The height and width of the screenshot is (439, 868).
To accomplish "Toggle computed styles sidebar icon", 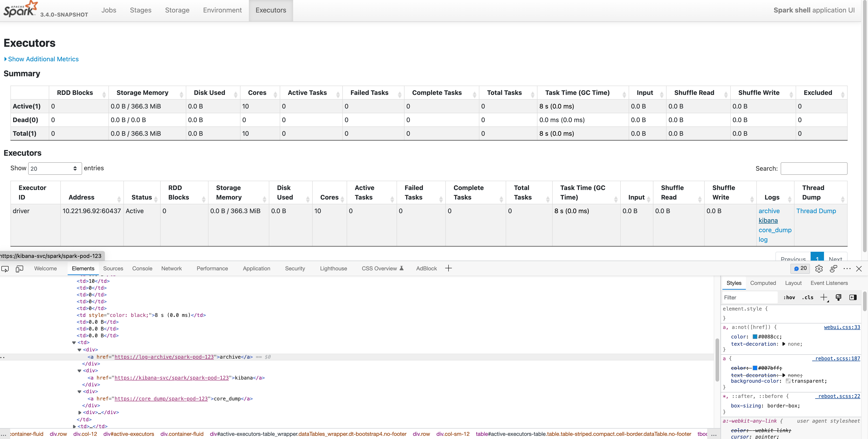I will coord(853,297).
